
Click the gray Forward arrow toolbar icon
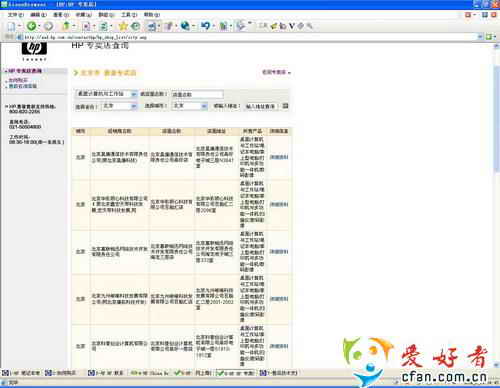tap(49, 26)
